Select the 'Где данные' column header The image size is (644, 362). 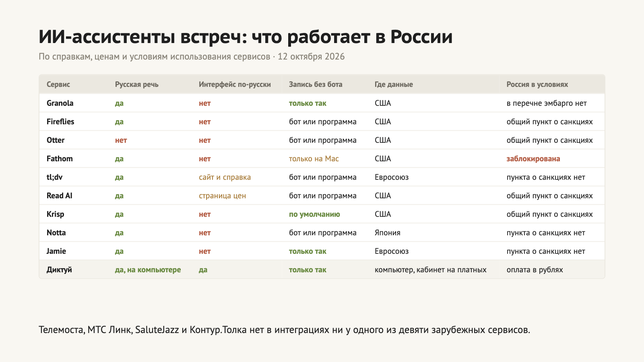click(x=394, y=84)
